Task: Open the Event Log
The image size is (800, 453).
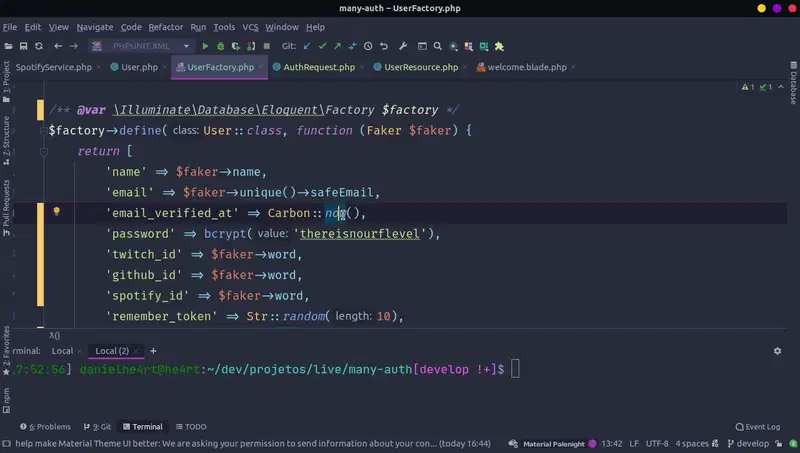Action: coord(758,426)
